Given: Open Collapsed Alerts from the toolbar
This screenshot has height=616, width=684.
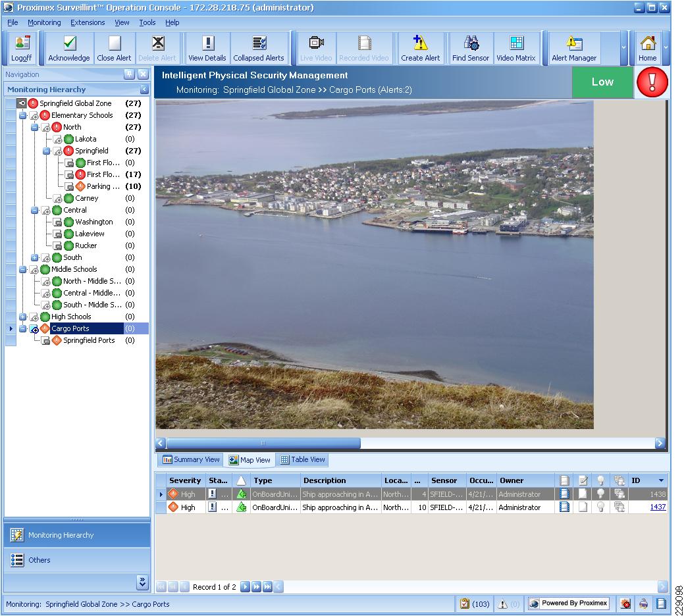Looking at the screenshot, I should click(258, 48).
